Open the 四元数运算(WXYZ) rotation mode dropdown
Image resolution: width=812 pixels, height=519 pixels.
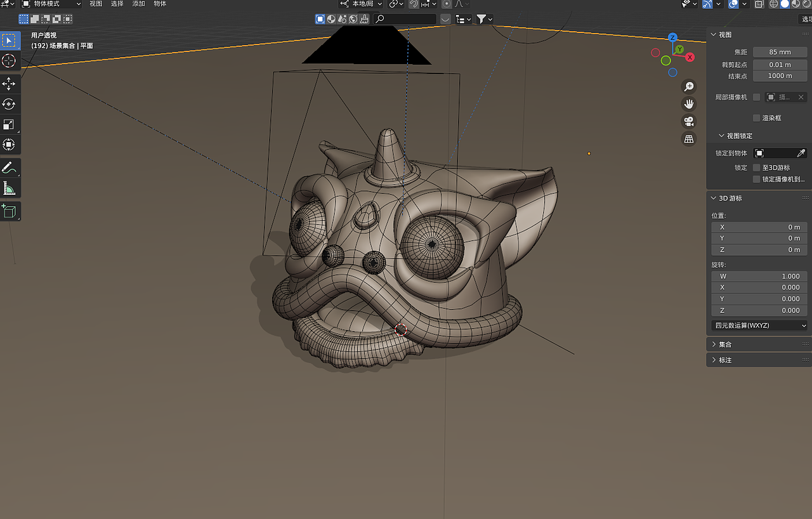point(759,325)
